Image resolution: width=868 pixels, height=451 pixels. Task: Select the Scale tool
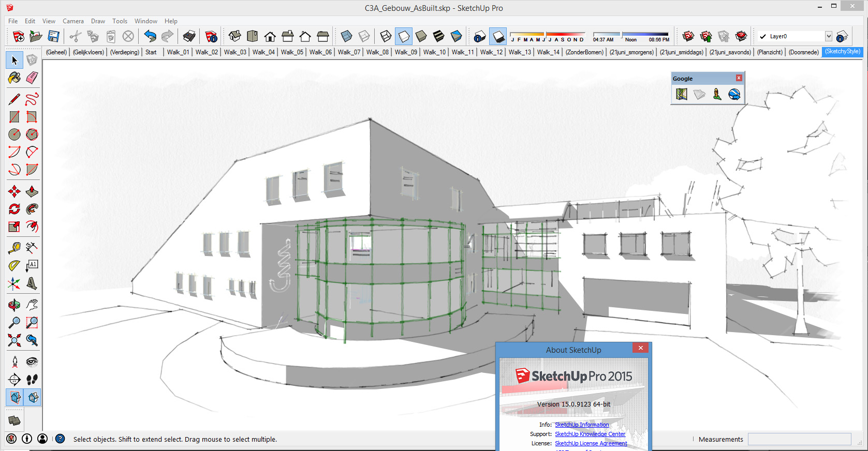coord(14,227)
